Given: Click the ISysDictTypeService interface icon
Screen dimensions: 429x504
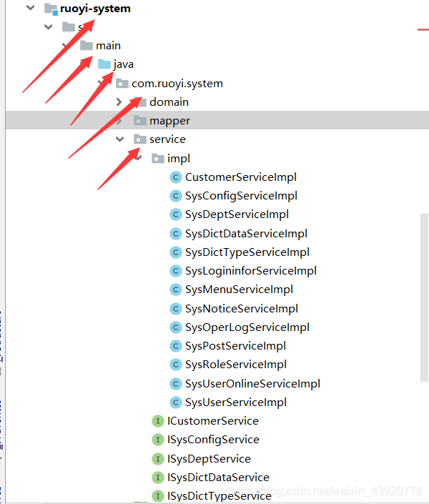Looking at the screenshot, I should 158,496.
